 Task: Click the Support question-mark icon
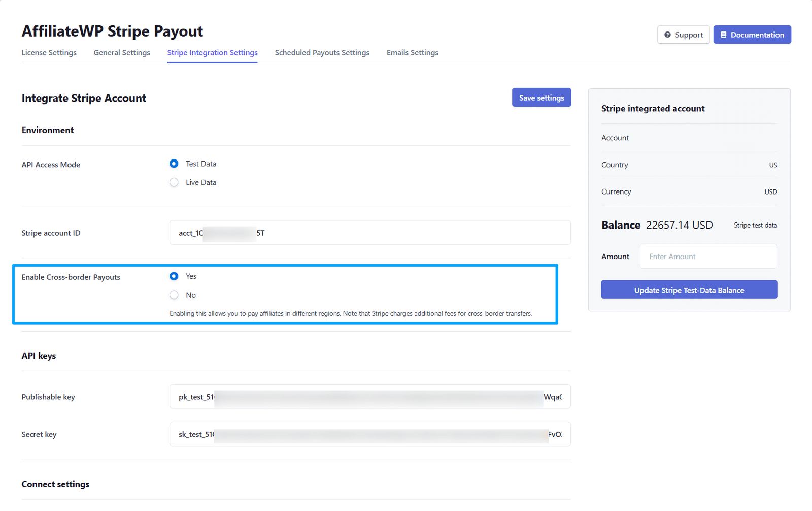coord(667,35)
